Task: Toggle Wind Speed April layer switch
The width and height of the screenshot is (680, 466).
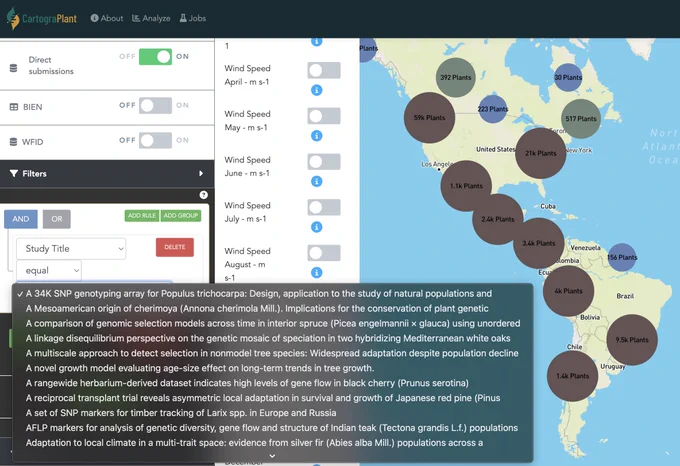Action: 324,70
